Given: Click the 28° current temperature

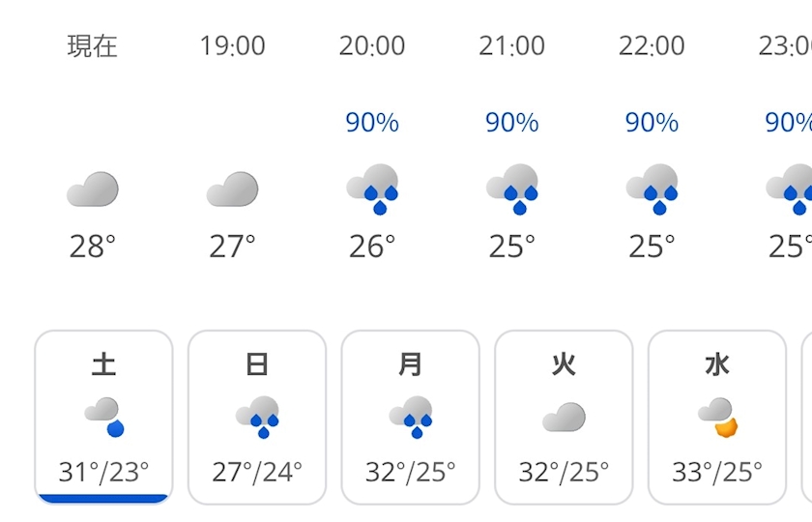Looking at the screenshot, I should 93,246.
